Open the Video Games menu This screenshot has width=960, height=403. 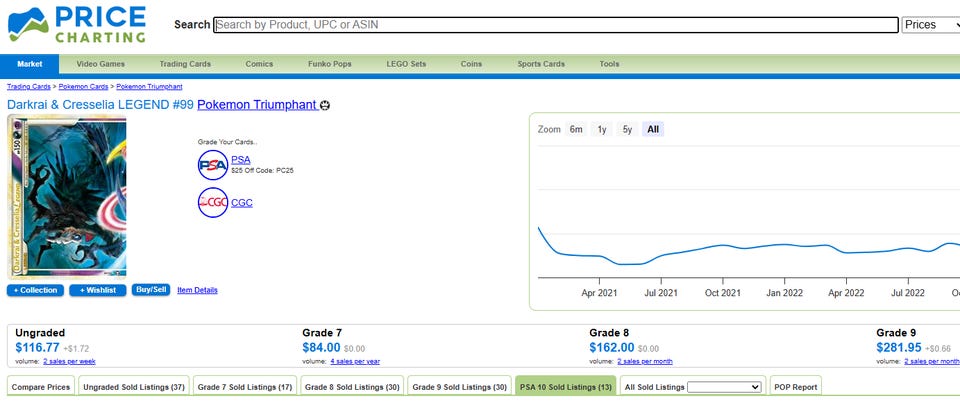tap(101, 64)
